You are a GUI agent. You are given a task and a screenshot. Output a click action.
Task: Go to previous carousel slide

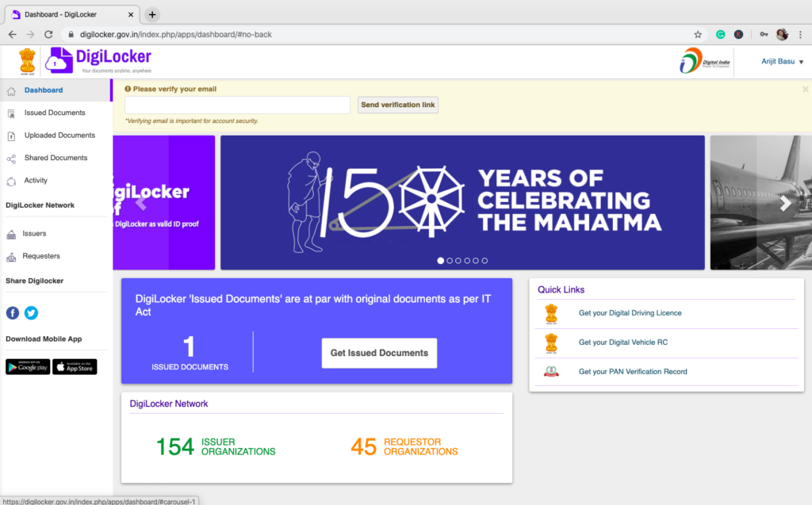click(141, 203)
